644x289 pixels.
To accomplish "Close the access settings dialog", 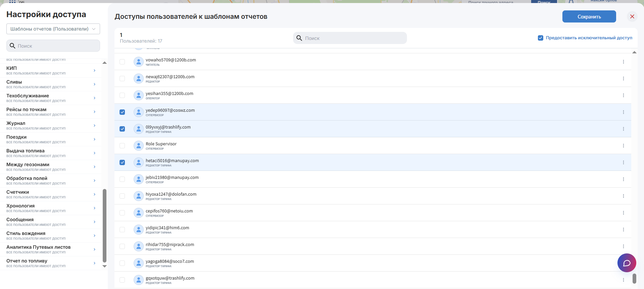I will pyautogui.click(x=632, y=16).
